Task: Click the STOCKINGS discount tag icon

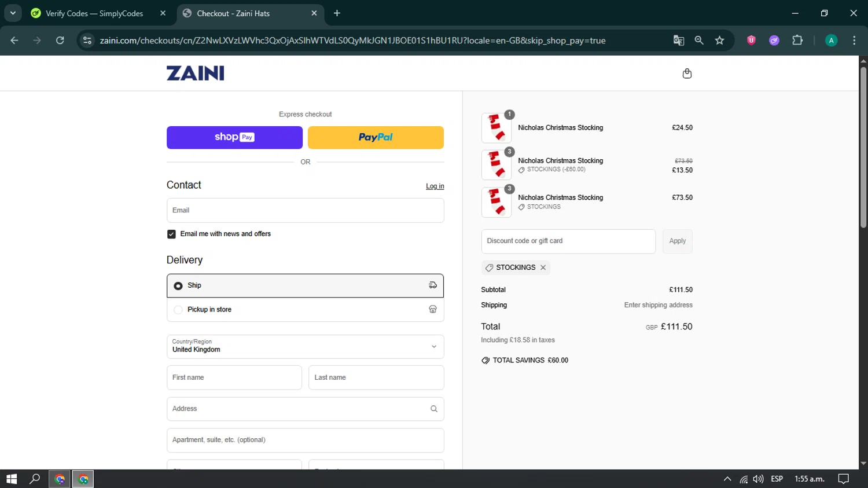Action: pos(489,267)
